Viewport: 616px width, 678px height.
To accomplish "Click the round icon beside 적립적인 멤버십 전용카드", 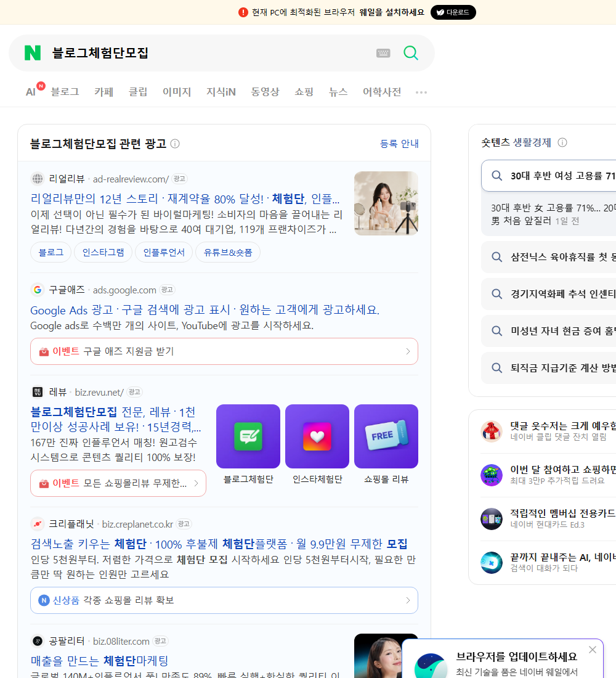I will 492,518.
